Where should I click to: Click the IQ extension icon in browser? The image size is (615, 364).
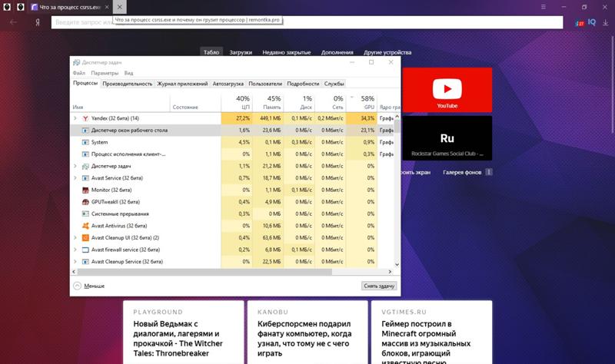coord(592,22)
